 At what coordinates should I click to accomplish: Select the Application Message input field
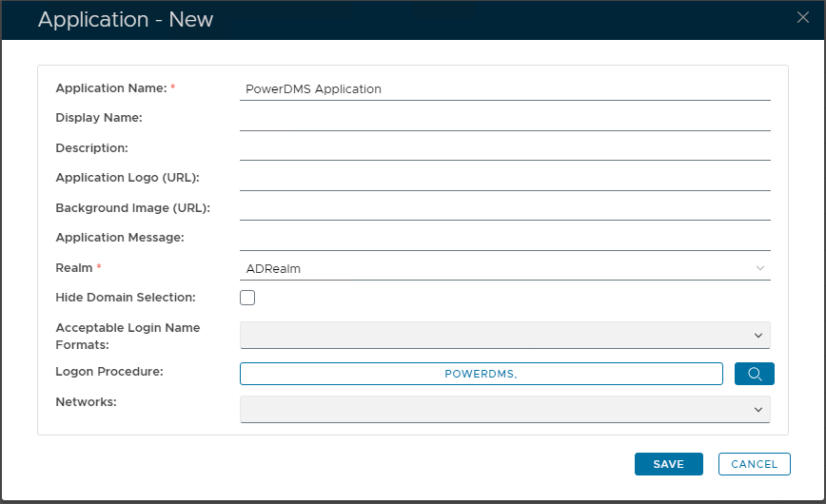(x=504, y=238)
